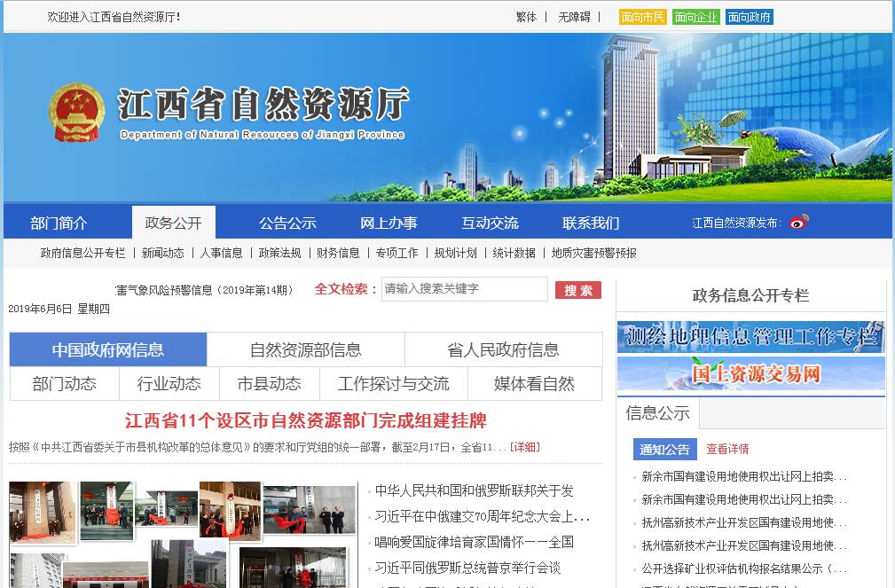The height and width of the screenshot is (588, 895).
Task: Switch to 繁体 traditional Chinese
Action: 526,17
